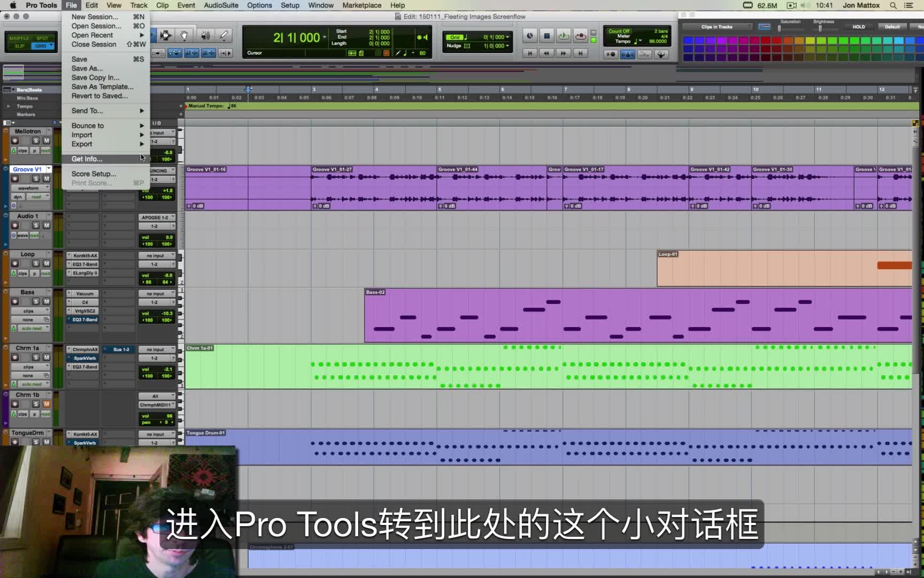
Task: Mute the Loop track
Action: (x=47, y=263)
